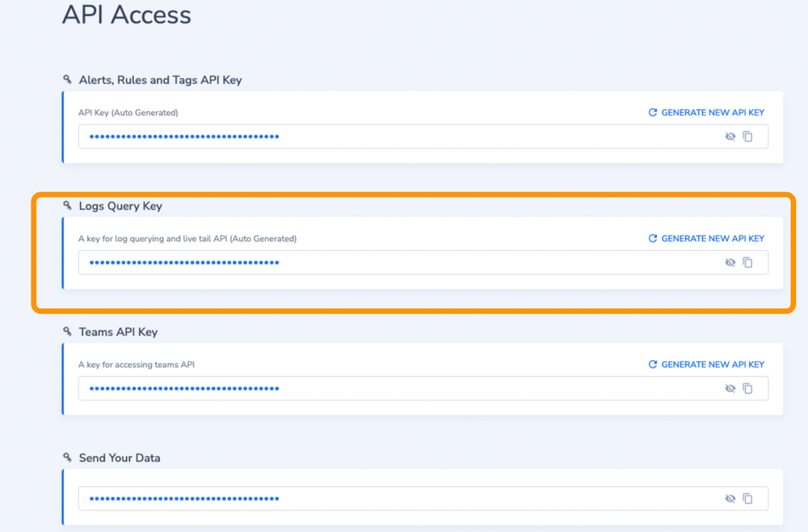Click the key icon next to Logs Query Key

coord(67,206)
